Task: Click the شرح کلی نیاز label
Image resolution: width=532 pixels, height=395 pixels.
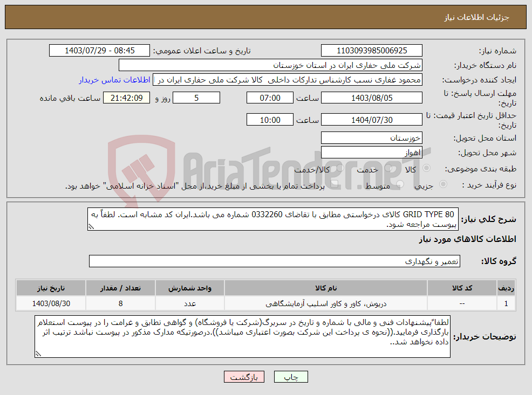Action: pyautogui.click(x=489, y=219)
